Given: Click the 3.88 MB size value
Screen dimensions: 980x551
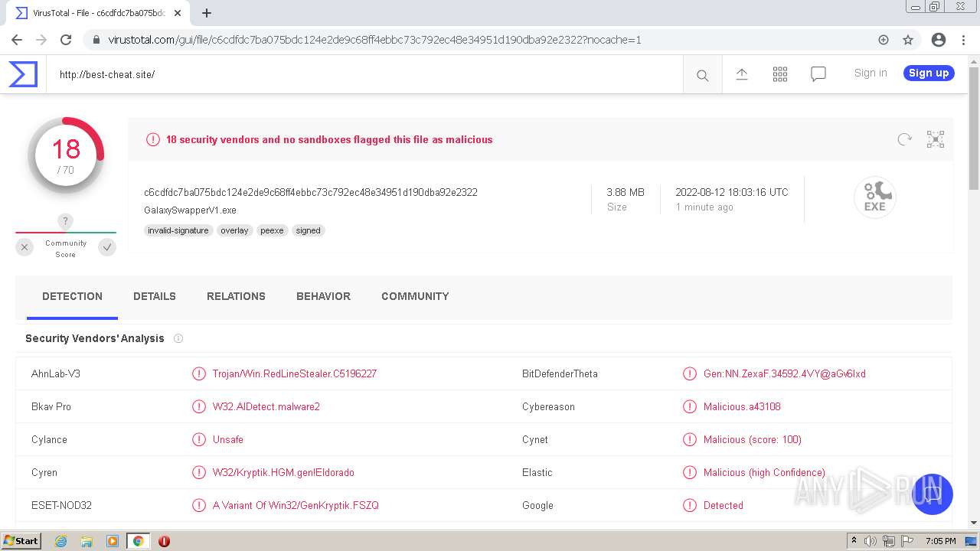Looking at the screenshot, I should 626,192.
